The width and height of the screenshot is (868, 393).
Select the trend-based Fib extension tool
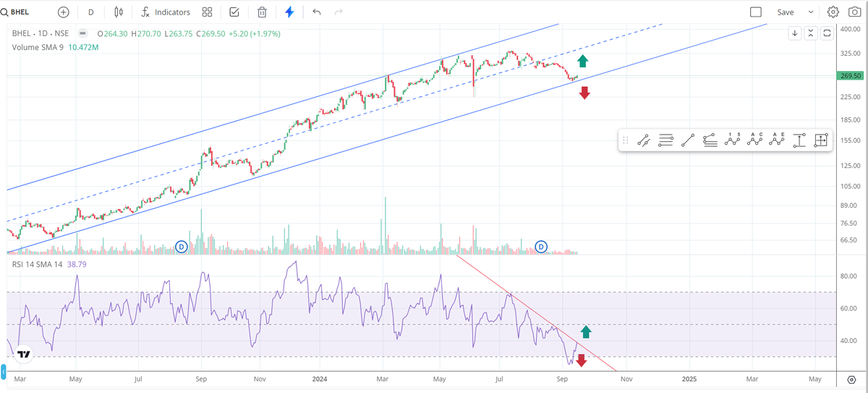tap(710, 140)
